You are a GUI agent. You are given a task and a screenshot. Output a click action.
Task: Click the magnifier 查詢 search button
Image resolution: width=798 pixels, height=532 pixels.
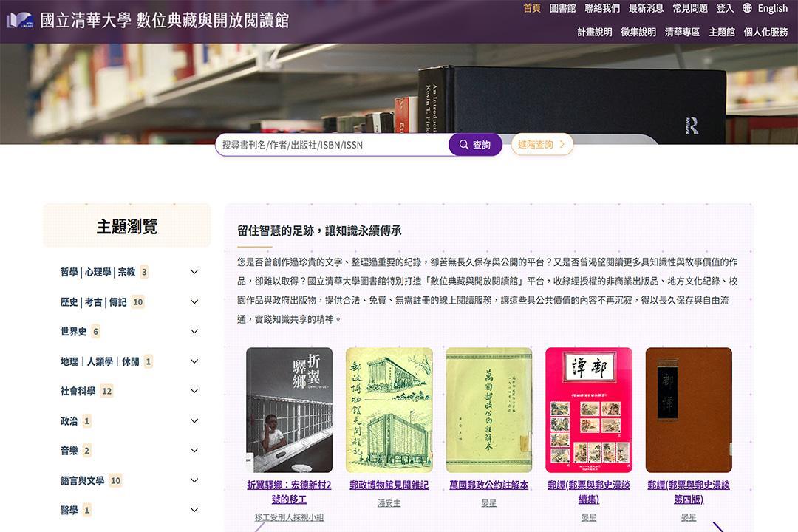click(x=475, y=145)
